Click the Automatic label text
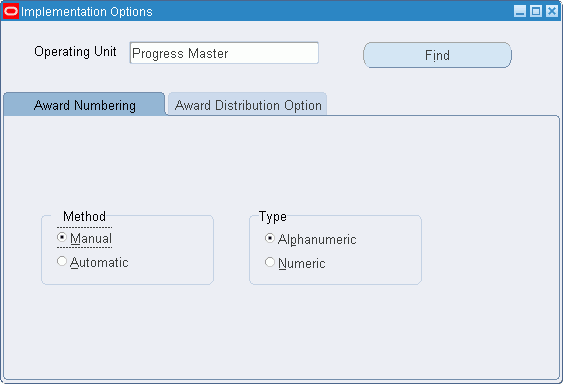Screen dimensions: 563x384 [x=99, y=262]
